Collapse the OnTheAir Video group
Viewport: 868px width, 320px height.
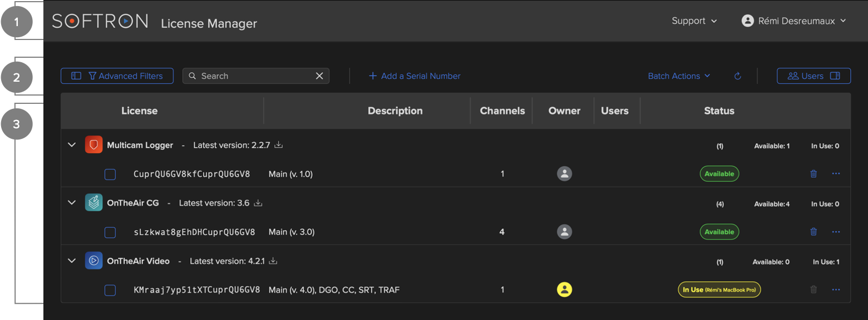72,261
